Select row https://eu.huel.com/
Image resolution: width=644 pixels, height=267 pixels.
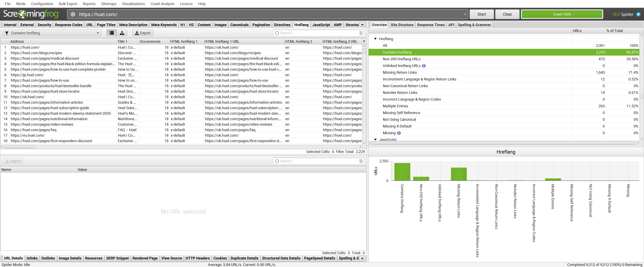[x=182, y=135]
